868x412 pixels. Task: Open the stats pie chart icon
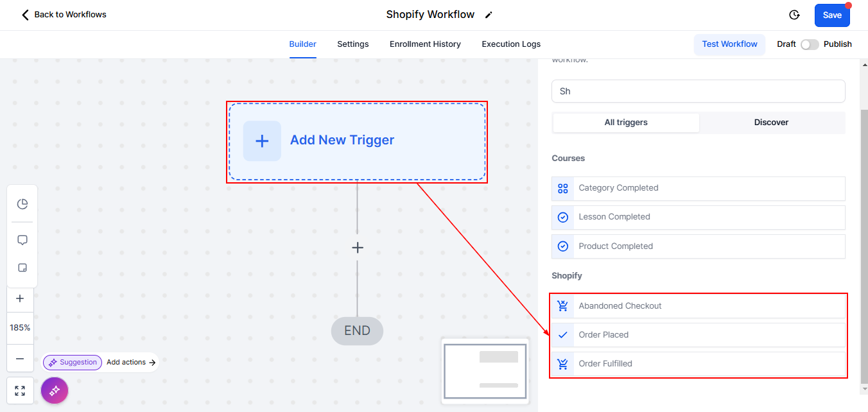[22, 204]
